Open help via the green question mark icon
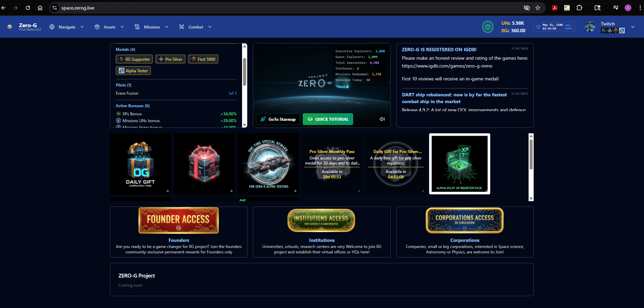This screenshot has height=308, width=644. [x=487, y=26]
